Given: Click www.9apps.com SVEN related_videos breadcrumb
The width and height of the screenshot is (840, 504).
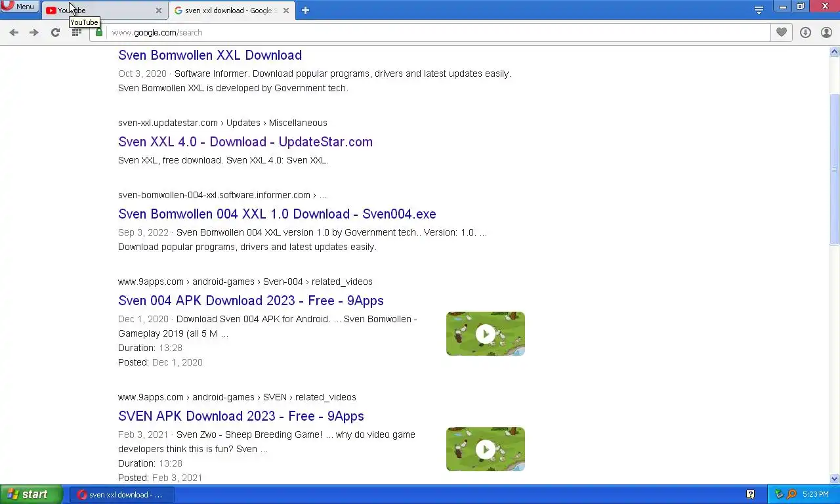Looking at the screenshot, I should [237, 397].
